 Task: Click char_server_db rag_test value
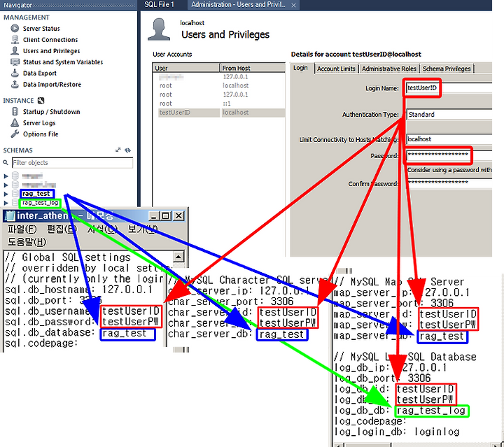(282, 334)
